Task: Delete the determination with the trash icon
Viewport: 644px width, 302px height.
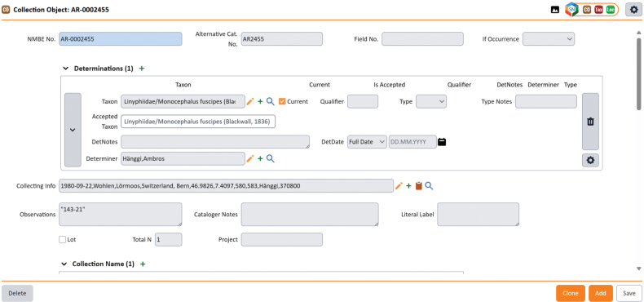Action: pyautogui.click(x=590, y=122)
